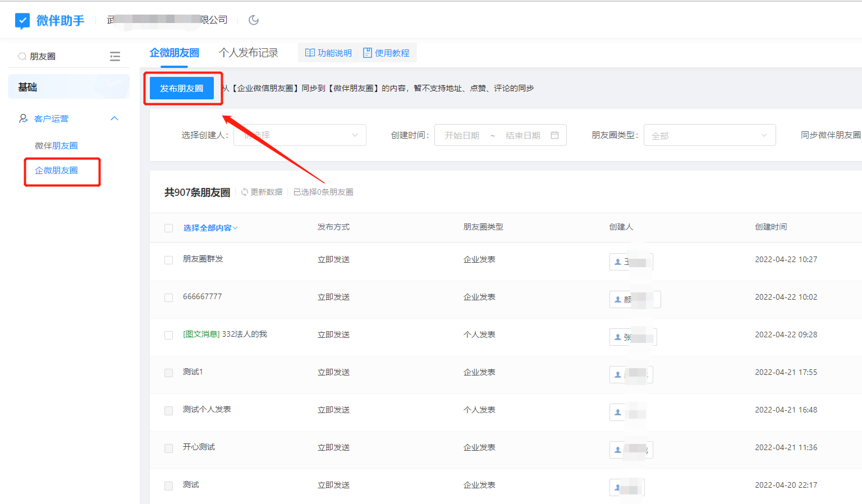Image resolution: width=862 pixels, height=504 pixels.
Task: Click 更新数据 link
Action: [x=266, y=192]
